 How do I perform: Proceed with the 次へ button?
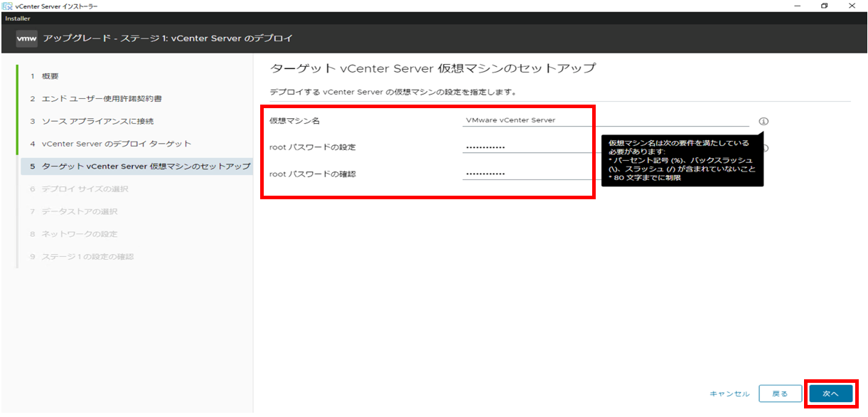pos(830,394)
